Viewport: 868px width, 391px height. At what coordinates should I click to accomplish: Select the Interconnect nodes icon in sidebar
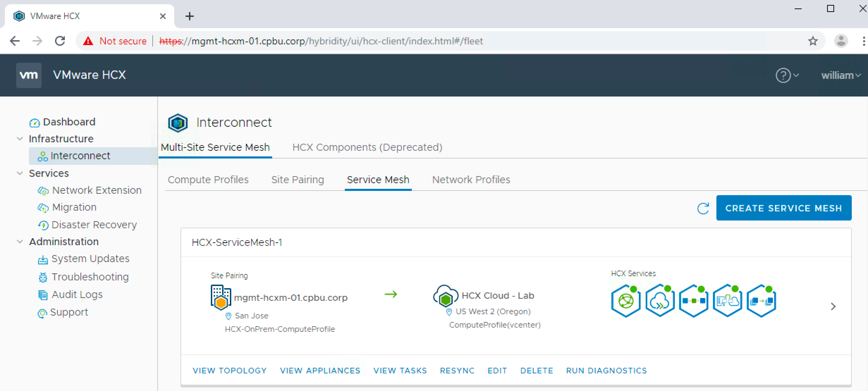42,156
